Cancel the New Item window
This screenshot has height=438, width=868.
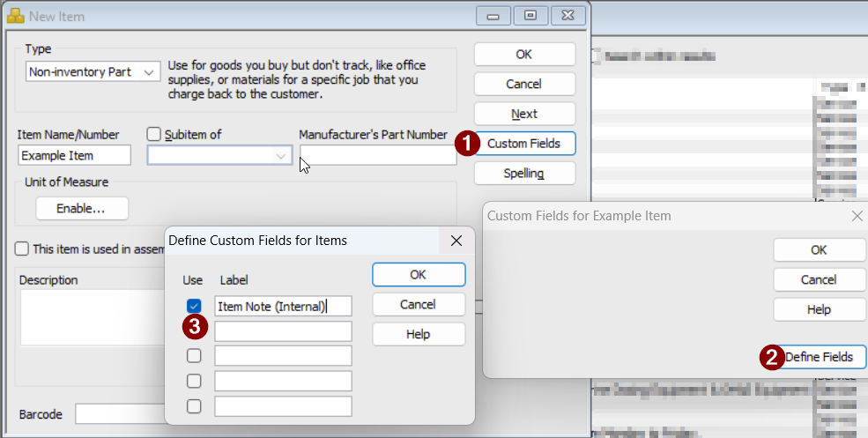click(x=524, y=85)
